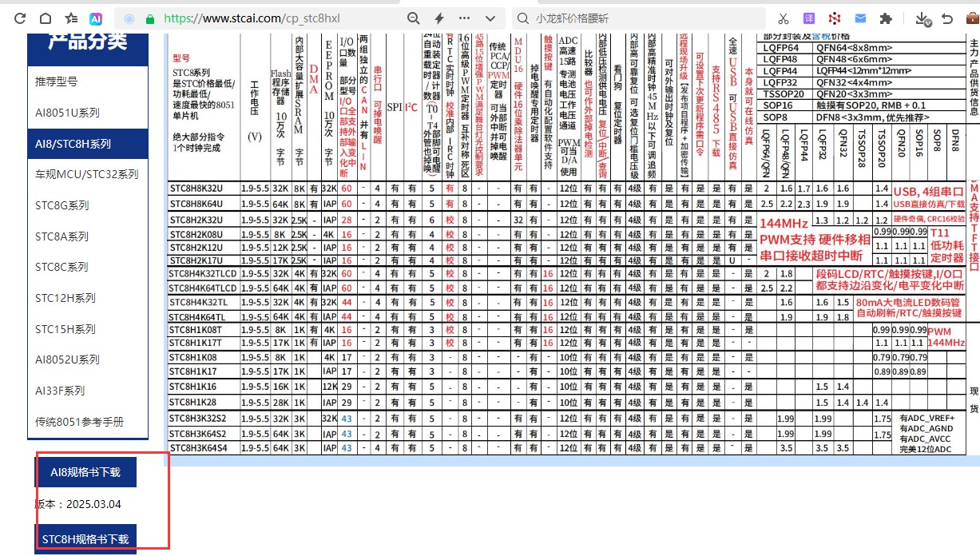Viewport: 980px width, 556px height.
Task: Click the STC8H规格书下载 button
Action: 85,539
